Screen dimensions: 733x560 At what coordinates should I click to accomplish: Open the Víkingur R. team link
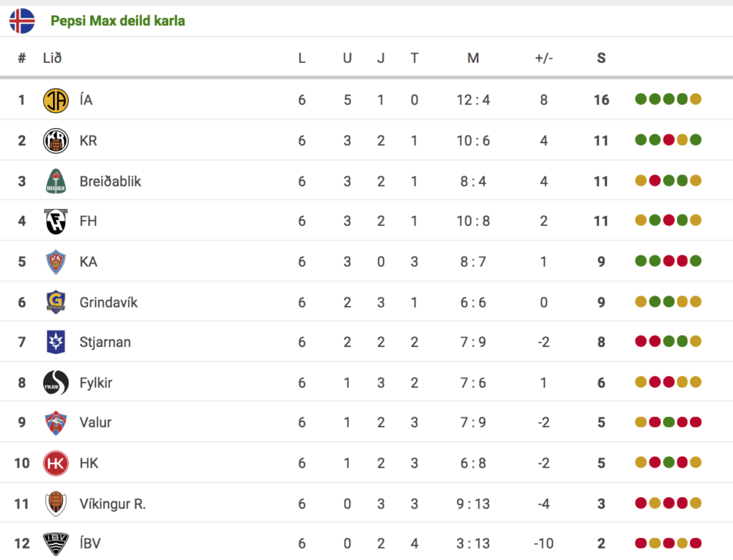(112, 504)
